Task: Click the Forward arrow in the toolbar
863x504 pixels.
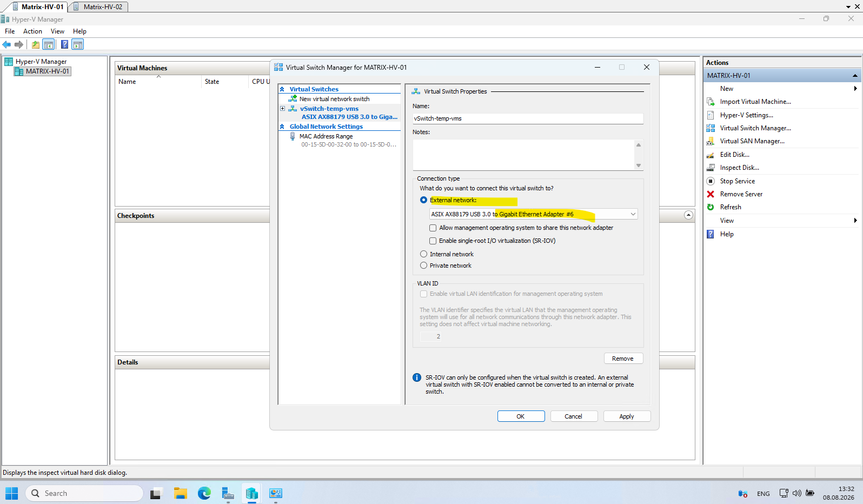Action: pos(19,44)
